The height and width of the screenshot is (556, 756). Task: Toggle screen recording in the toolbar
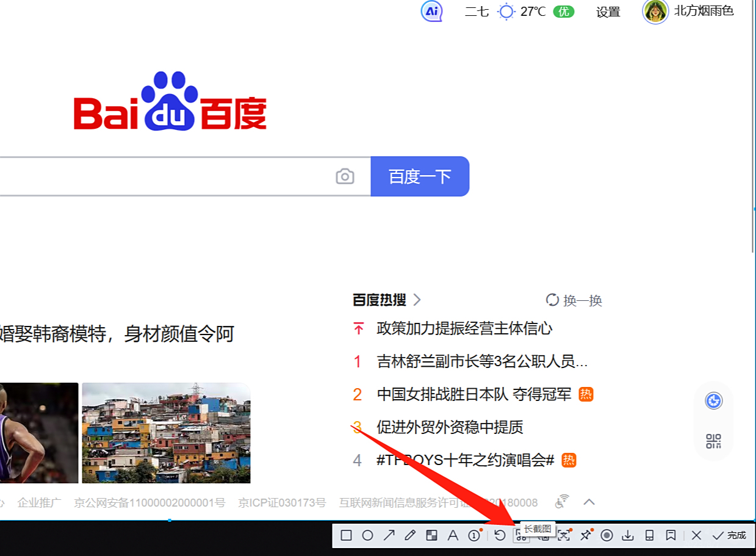[607, 535]
